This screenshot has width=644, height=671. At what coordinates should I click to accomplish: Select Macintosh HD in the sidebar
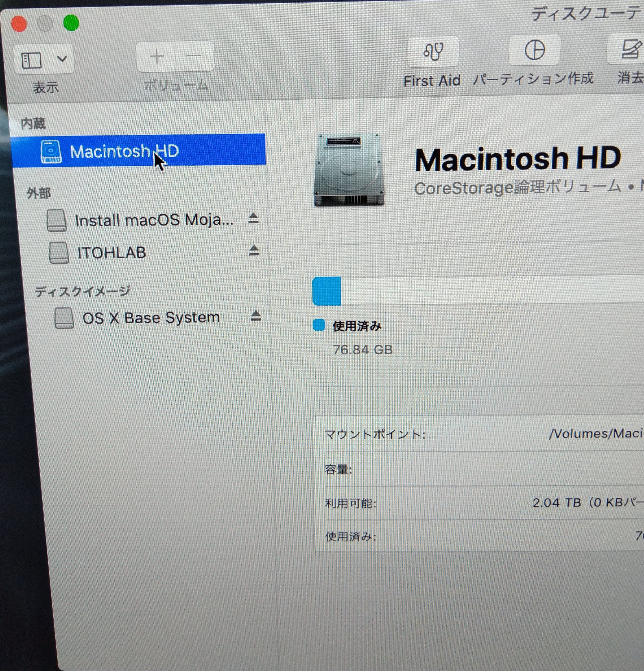[139, 151]
